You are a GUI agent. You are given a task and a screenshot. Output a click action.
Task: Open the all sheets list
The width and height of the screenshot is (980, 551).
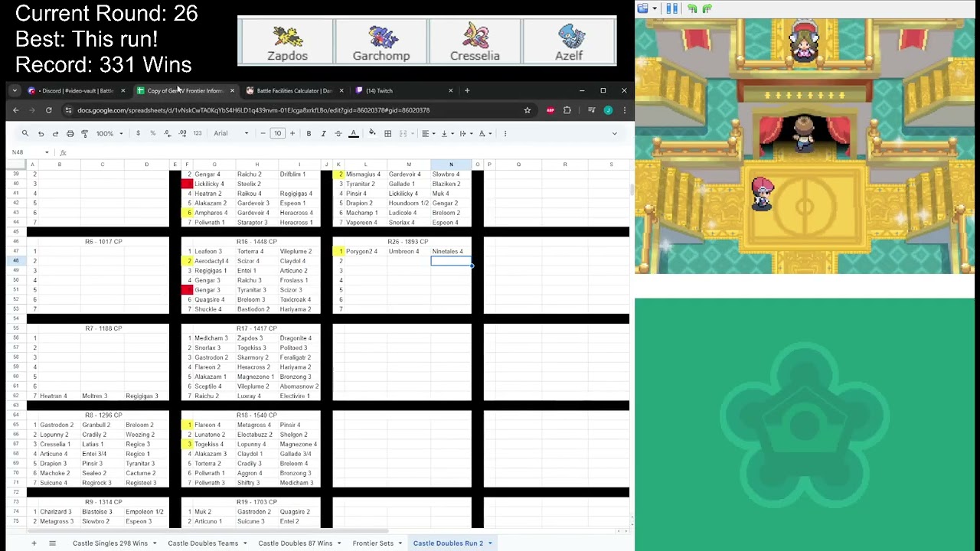tap(52, 543)
